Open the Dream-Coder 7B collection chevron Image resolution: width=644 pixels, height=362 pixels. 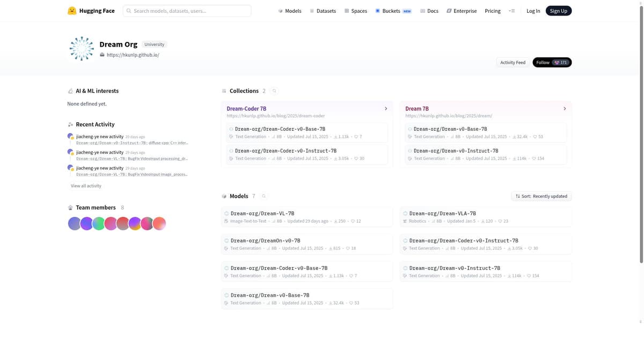click(386, 109)
